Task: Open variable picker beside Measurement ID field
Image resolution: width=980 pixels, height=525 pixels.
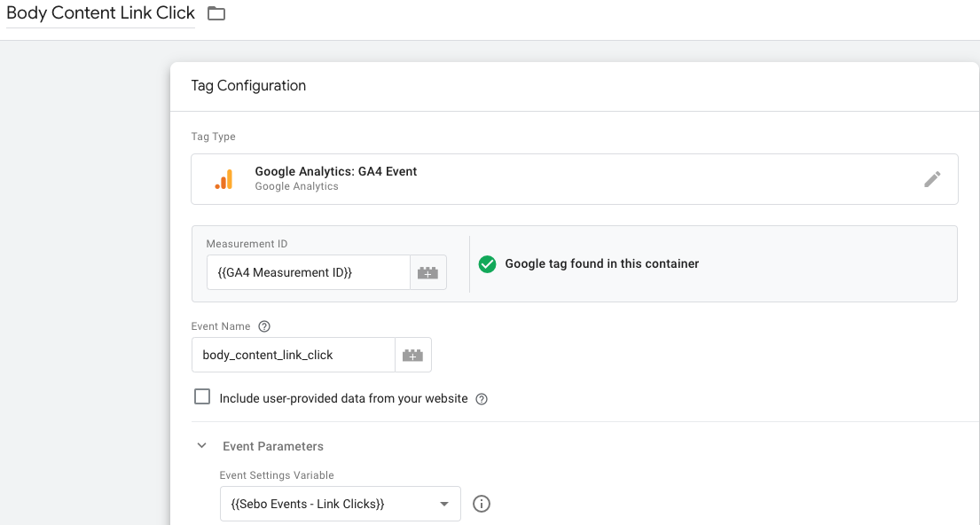Action: pyautogui.click(x=428, y=272)
